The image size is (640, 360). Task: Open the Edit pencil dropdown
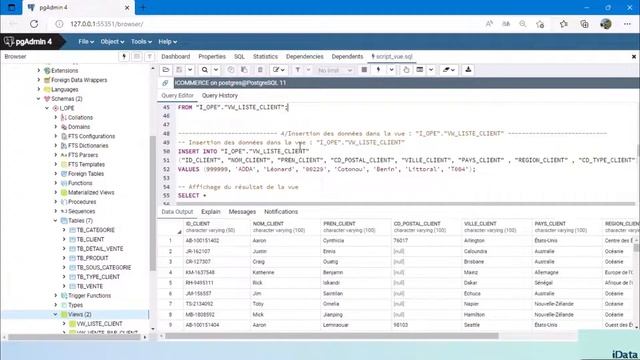coord(279,70)
